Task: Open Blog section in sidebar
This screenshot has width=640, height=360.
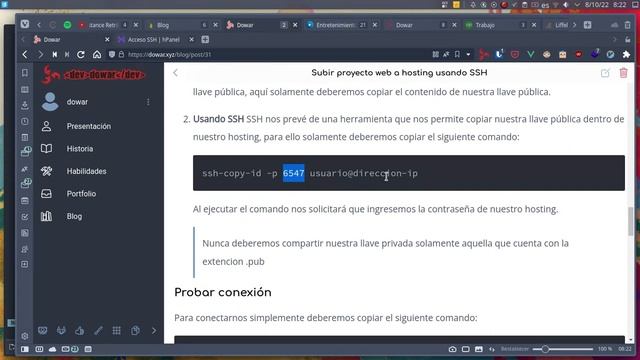Action: (74, 216)
